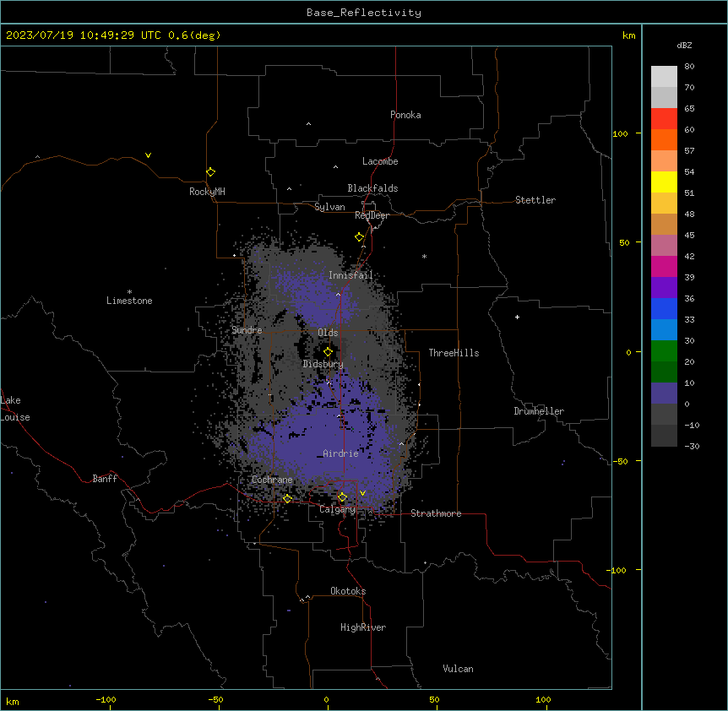Select the dark orange 57-60 dBZ swatch

(x=664, y=139)
